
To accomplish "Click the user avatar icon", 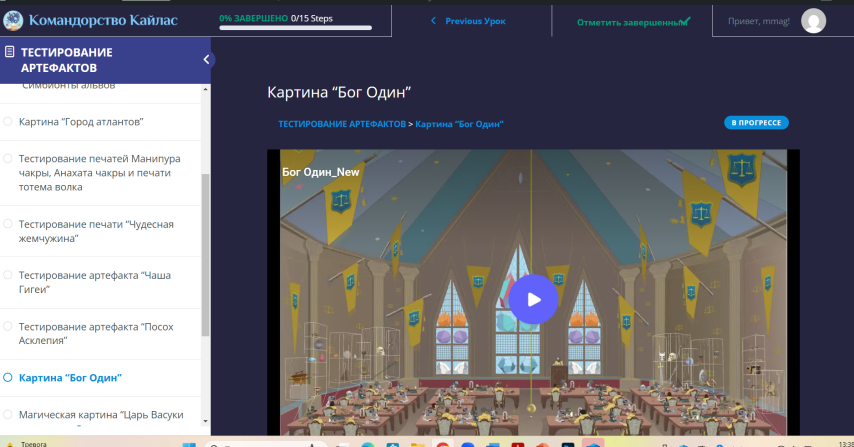I will [x=814, y=21].
